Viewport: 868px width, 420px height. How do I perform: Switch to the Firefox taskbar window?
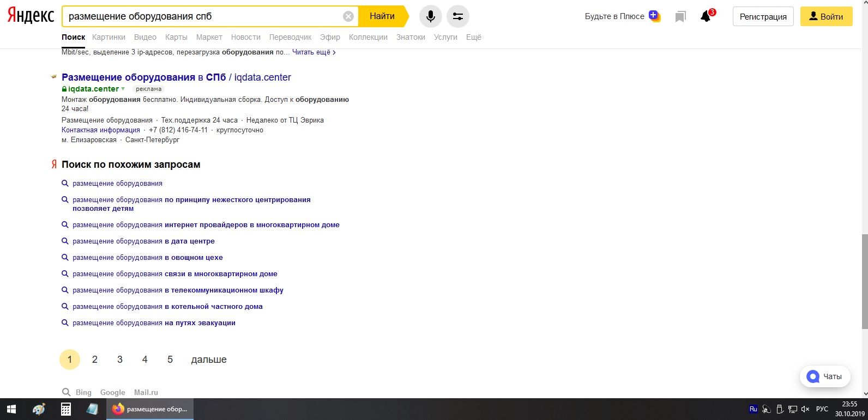pyautogui.click(x=150, y=409)
